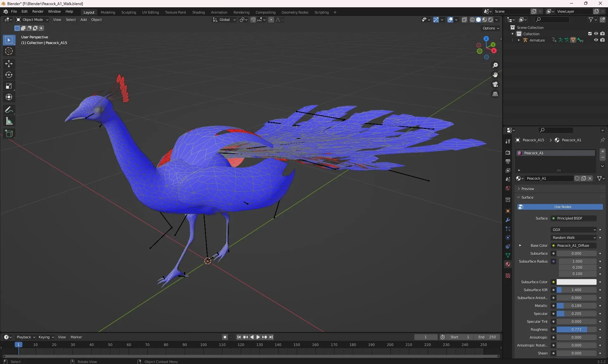Open the File menu

tap(14, 11)
